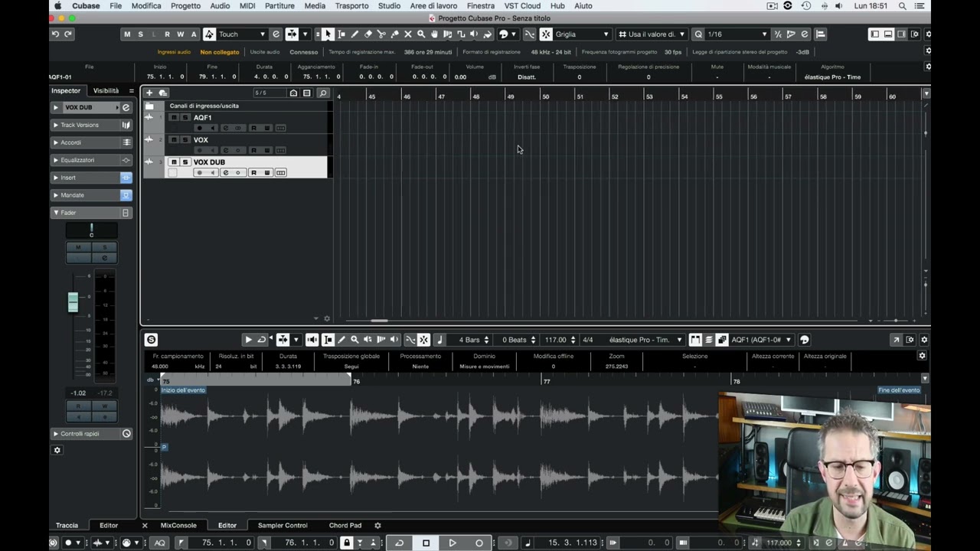Select the Split scissors tool
This screenshot has height=551, width=980.
[x=381, y=34]
